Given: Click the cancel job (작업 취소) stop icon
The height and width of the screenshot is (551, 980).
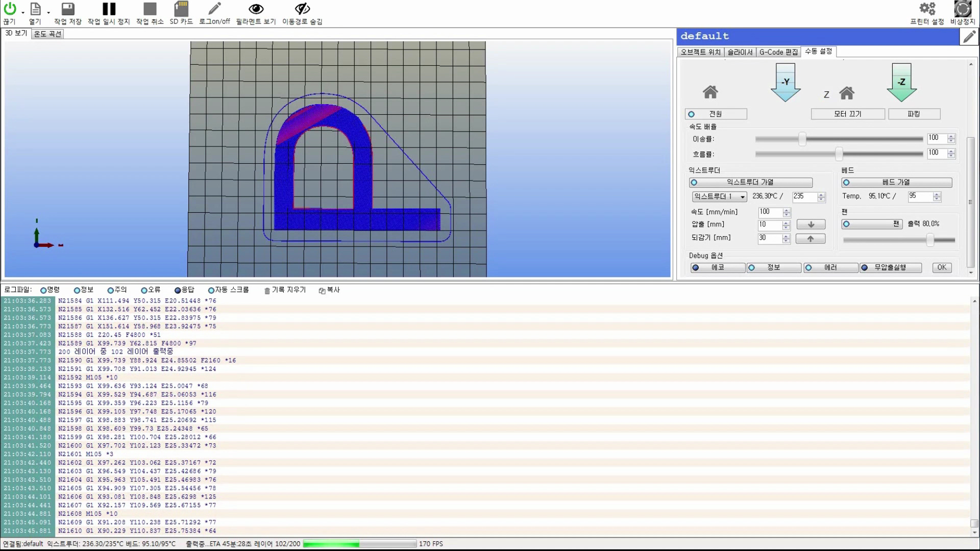Looking at the screenshot, I should [x=150, y=9].
